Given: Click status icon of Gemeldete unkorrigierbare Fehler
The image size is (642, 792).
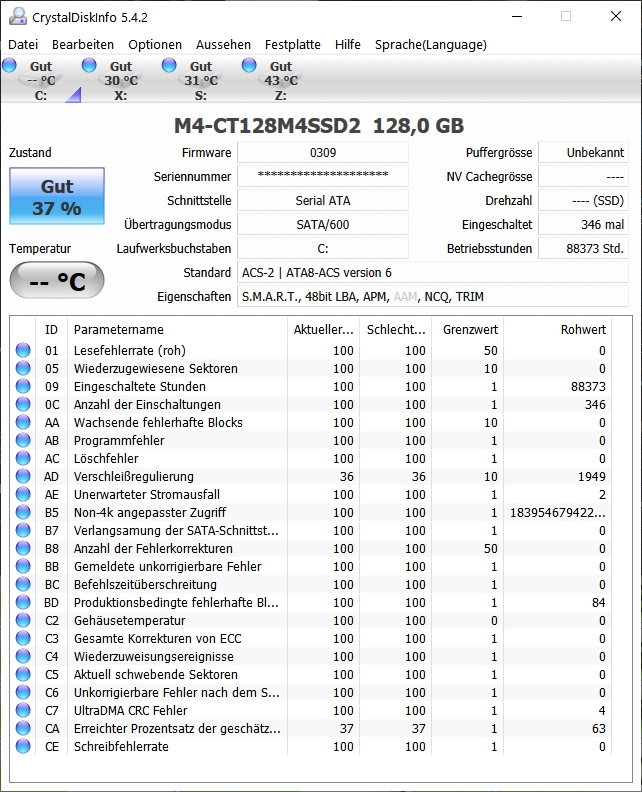Looking at the screenshot, I should pos(23,566).
